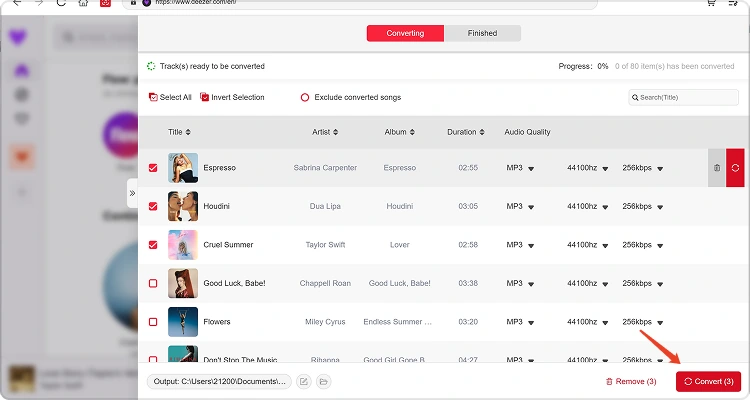Uncheck the Espresso track checkbox
750x400 pixels.
tap(153, 168)
